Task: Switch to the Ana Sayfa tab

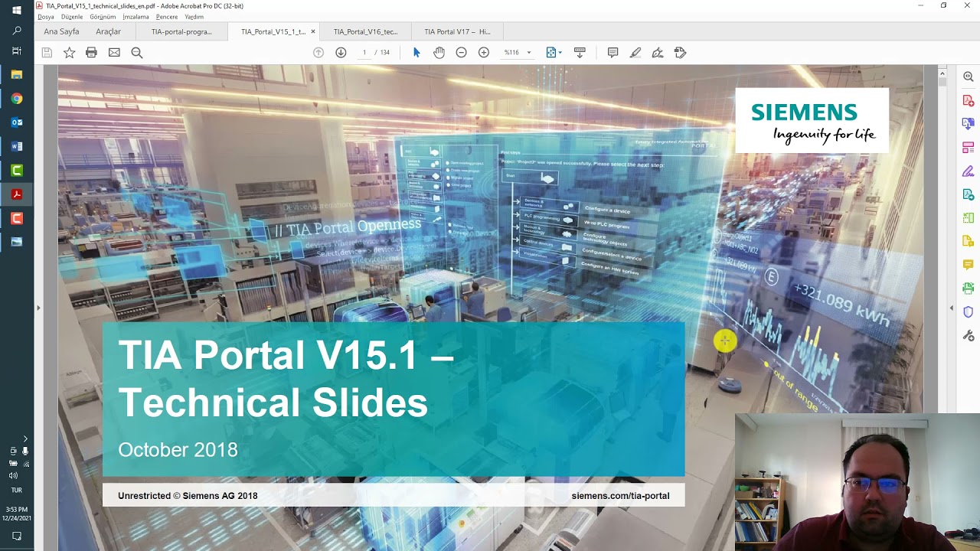Action: pyautogui.click(x=61, y=31)
